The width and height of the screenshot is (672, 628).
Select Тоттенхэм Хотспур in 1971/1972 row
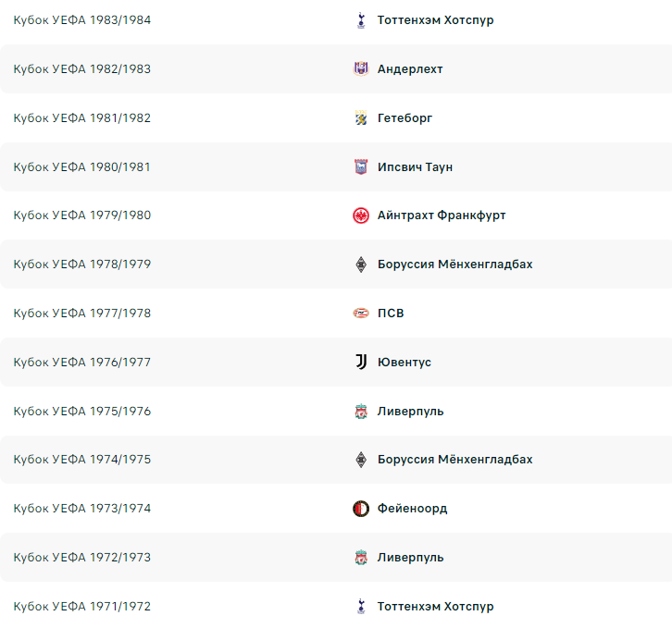tap(435, 606)
